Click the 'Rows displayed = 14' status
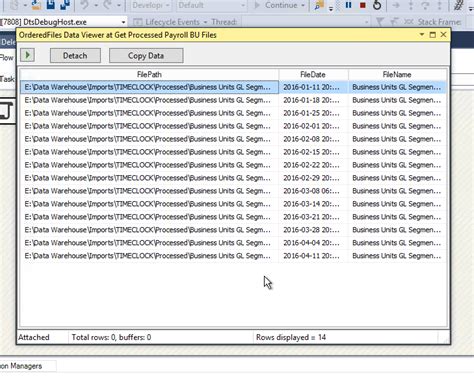Viewport: 474px width, 377px height. [291, 337]
